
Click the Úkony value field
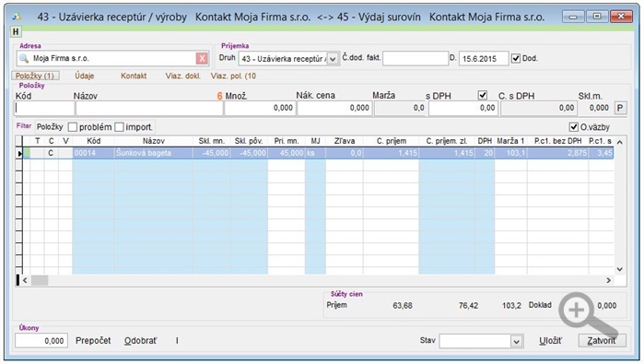41,341
